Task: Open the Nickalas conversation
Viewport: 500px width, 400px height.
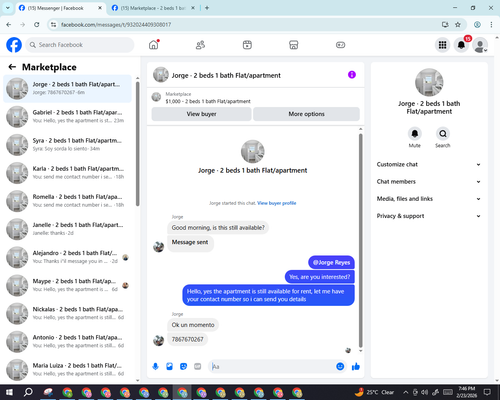Action: pyautogui.click(x=68, y=313)
